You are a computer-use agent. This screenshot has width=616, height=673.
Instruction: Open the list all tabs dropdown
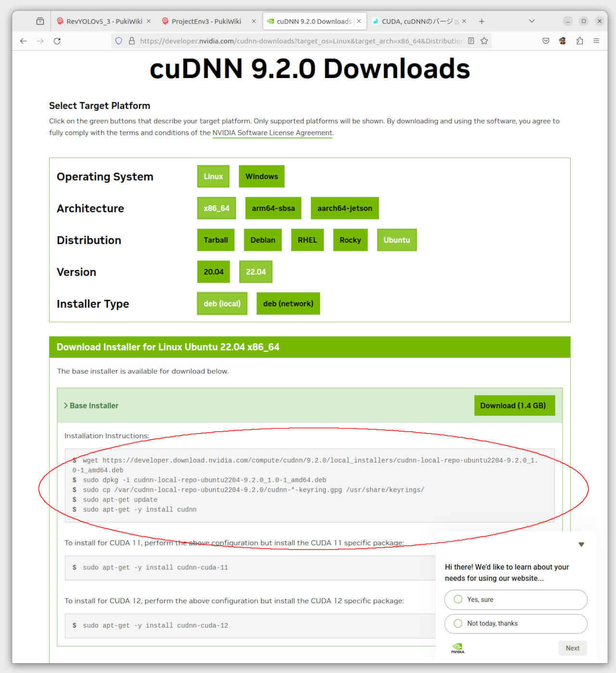click(x=532, y=21)
